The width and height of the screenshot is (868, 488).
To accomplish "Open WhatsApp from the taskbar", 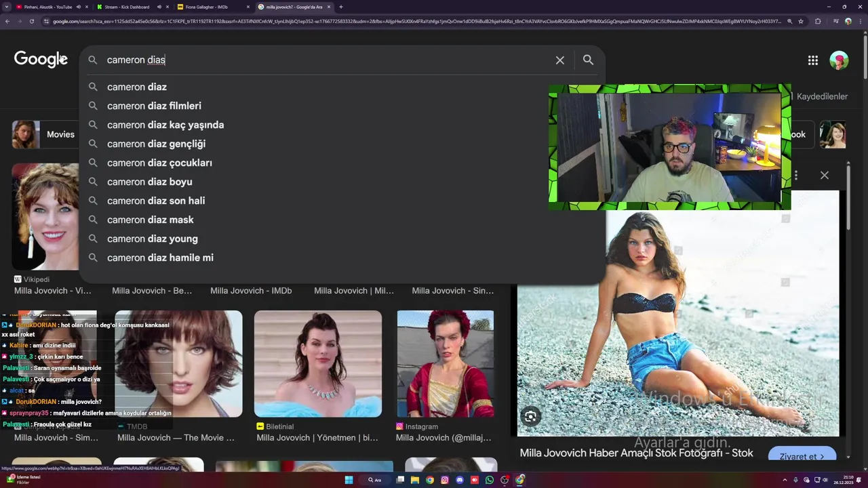I will 490,480.
